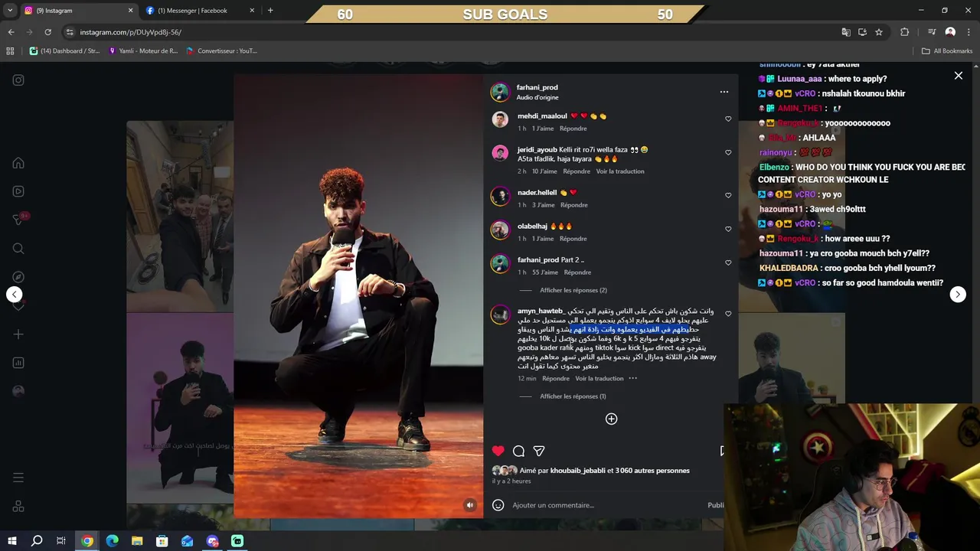This screenshot has height=551, width=980.
Task: Open hamburger More menu in sidebar
Action: pos(18,478)
